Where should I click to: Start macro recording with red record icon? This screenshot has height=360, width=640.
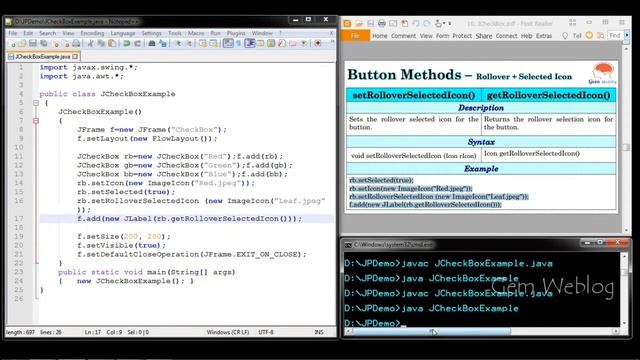pos(317,43)
